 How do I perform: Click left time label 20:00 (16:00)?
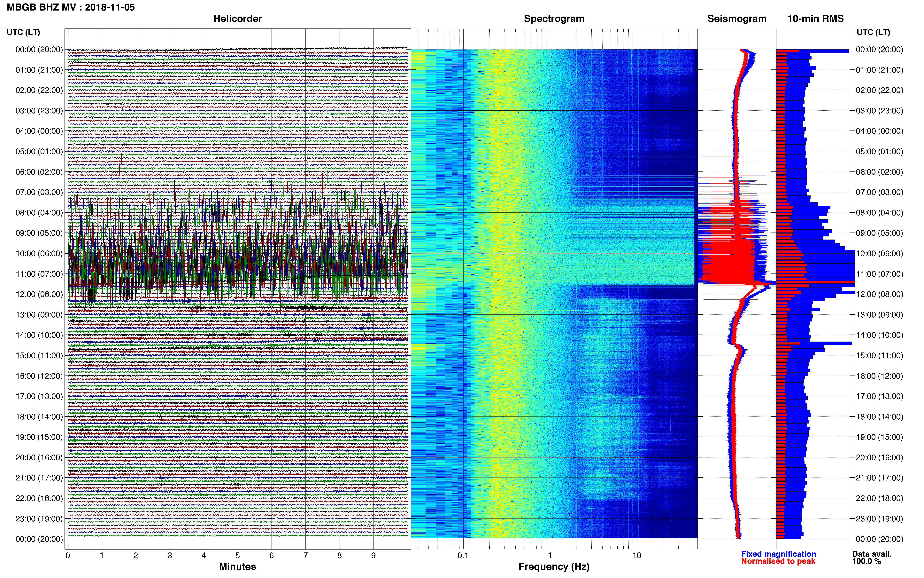tap(39, 458)
